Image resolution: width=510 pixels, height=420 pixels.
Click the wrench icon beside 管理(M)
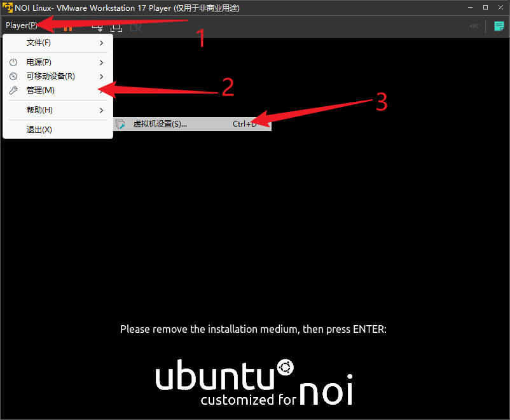13,90
